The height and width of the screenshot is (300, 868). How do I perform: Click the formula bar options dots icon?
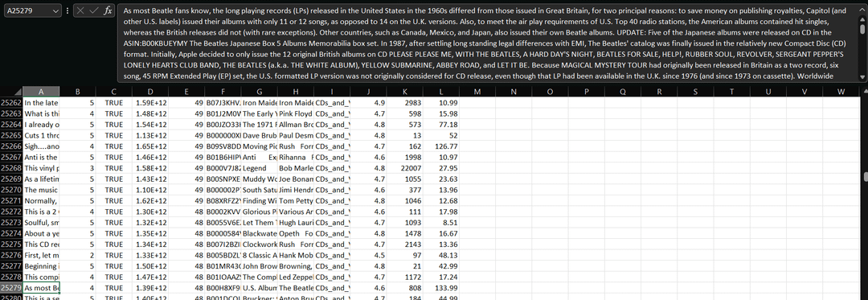point(68,10)
